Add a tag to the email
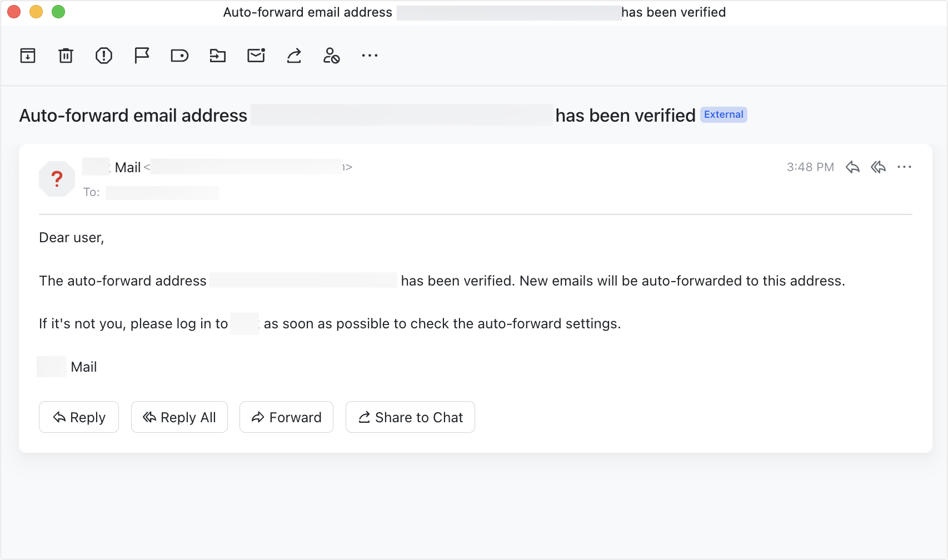 coord(179,56)
